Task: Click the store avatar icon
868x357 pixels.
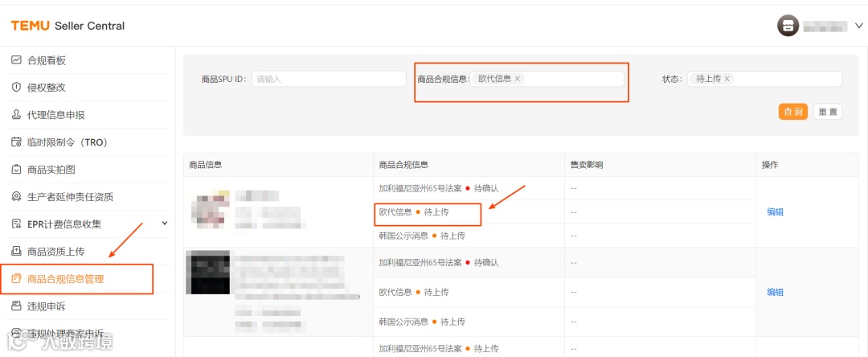Action: coord(788,26)
